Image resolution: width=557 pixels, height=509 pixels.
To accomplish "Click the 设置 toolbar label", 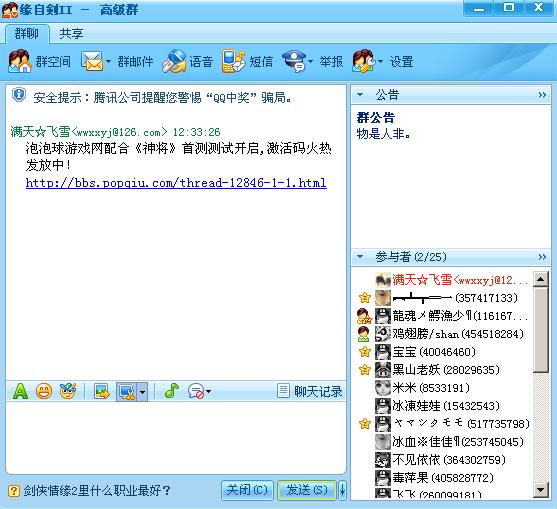I will point(402,62).
